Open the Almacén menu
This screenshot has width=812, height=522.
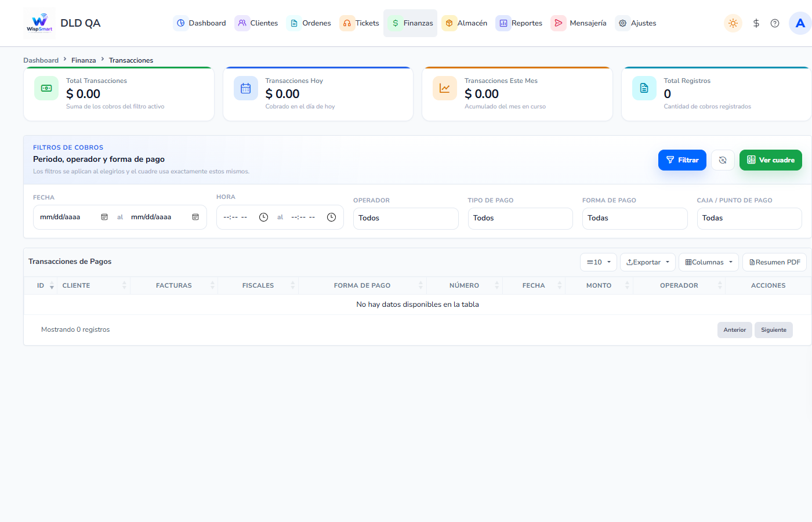[465, 23]
